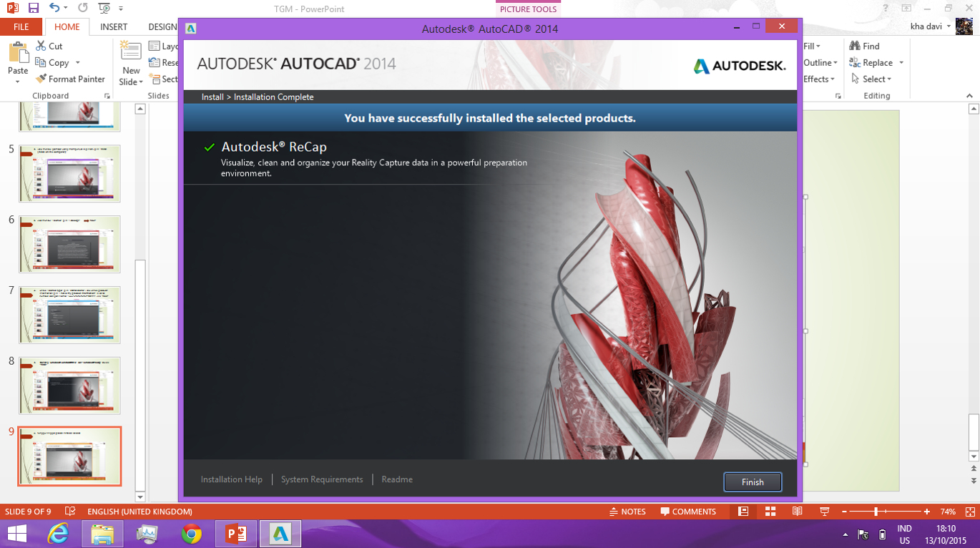
Task: Open the Select dropdown in Editing group
Action: pos(871,79)
